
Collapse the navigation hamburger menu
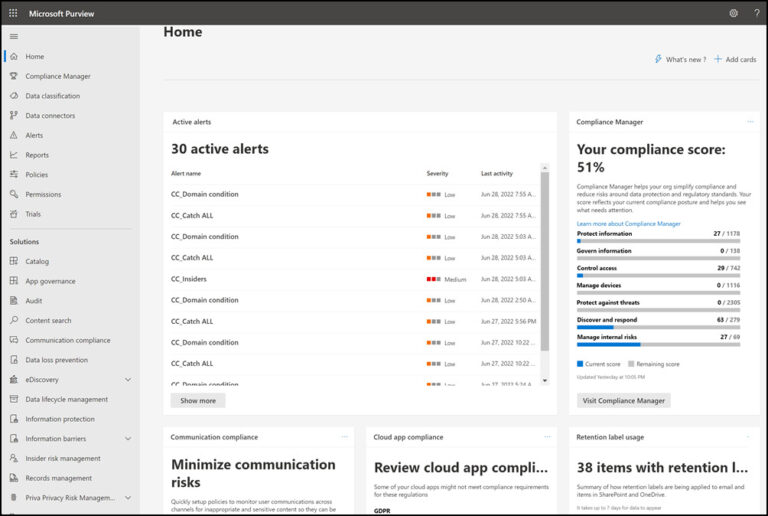(14, 36)
